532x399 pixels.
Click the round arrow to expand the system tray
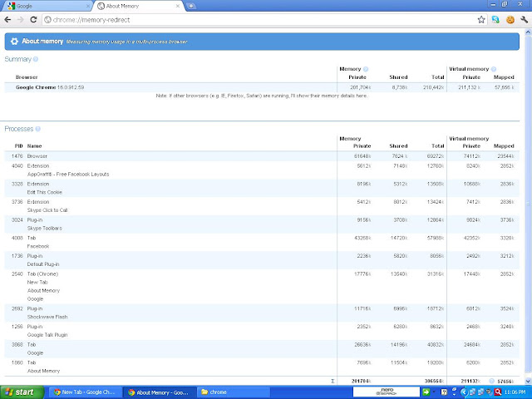[464, 392]
